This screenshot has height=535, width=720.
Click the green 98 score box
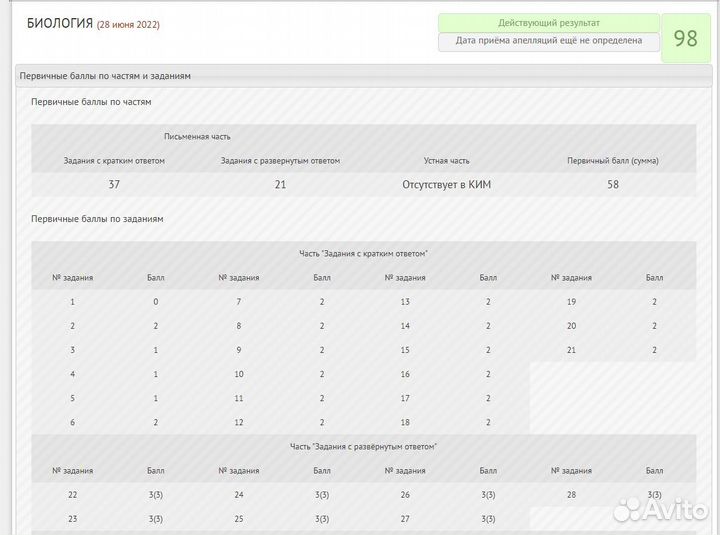pyautogui.click(x=685, y=39)
